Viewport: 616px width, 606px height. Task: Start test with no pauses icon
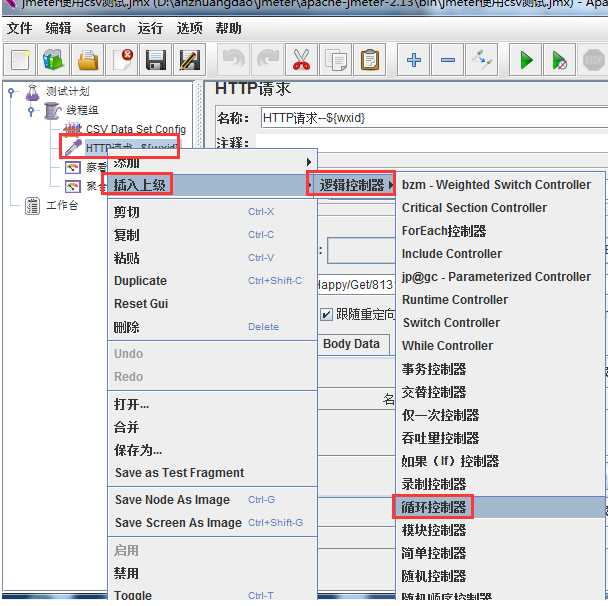pyautogui.click(x=559, y=60)
